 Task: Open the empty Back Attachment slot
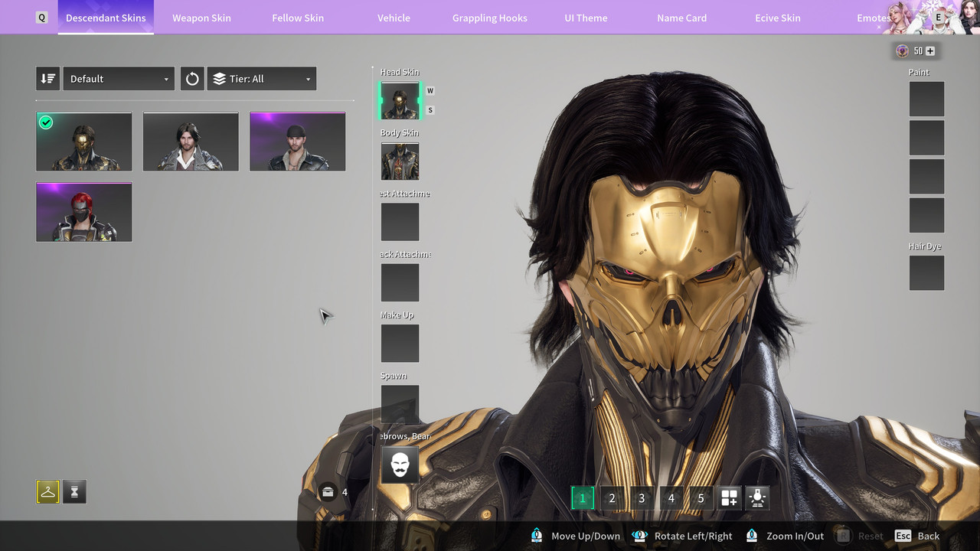click(400, 283)
